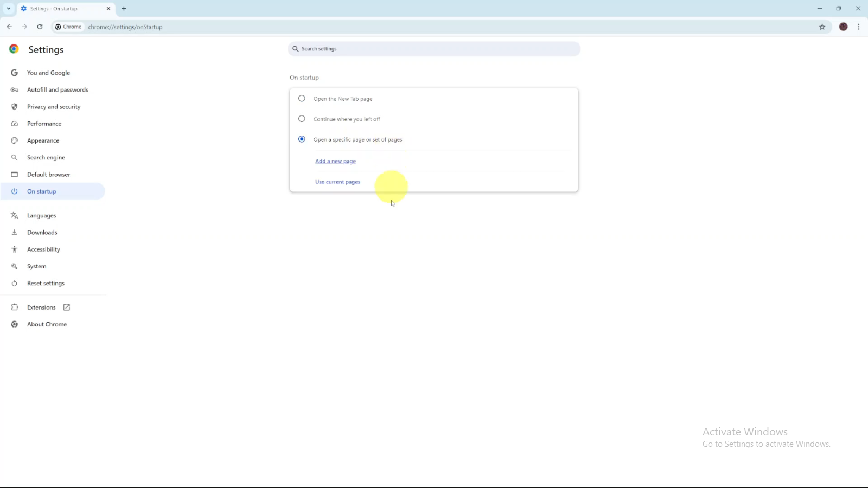Select Open a specific page or set of pages radio
This screenshot has height=488, width=868.
coord(302,139)
